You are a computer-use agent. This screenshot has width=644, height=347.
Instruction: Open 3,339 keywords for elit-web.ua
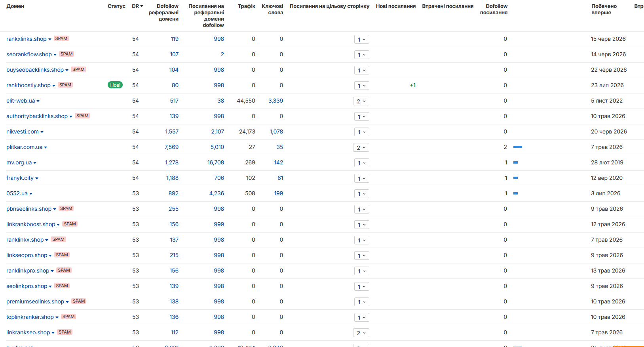click(275, 101)
